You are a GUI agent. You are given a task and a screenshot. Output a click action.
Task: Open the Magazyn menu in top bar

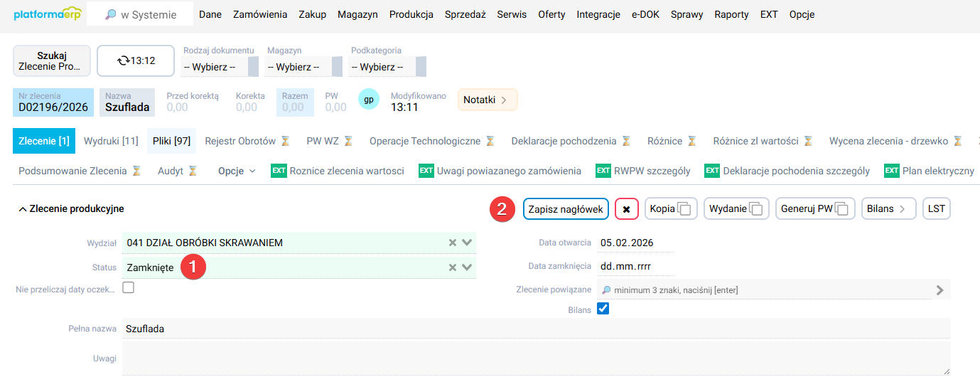point(357,14)
